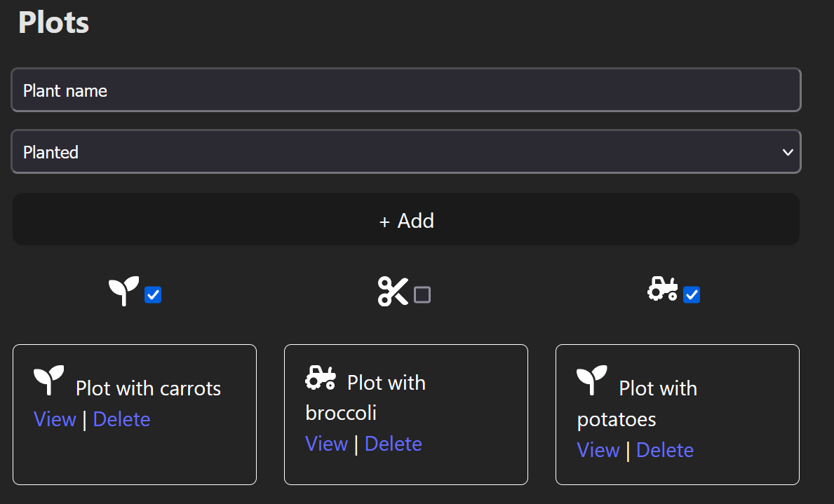Image resolution: width=834 pixels, height=504 pixels.
Task: Uncheck the checkbox next to the tractor icon
Action: click(692, 295)
